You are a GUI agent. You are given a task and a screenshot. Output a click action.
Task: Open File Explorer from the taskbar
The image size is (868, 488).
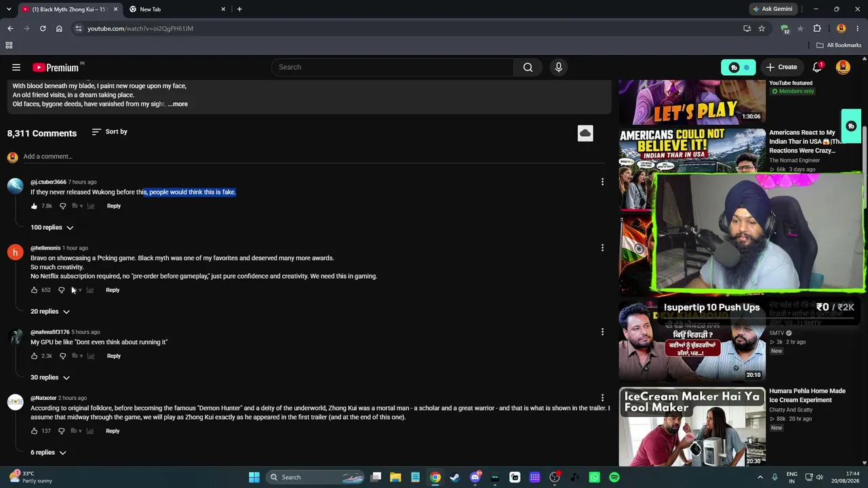click(x=395, y=477)
